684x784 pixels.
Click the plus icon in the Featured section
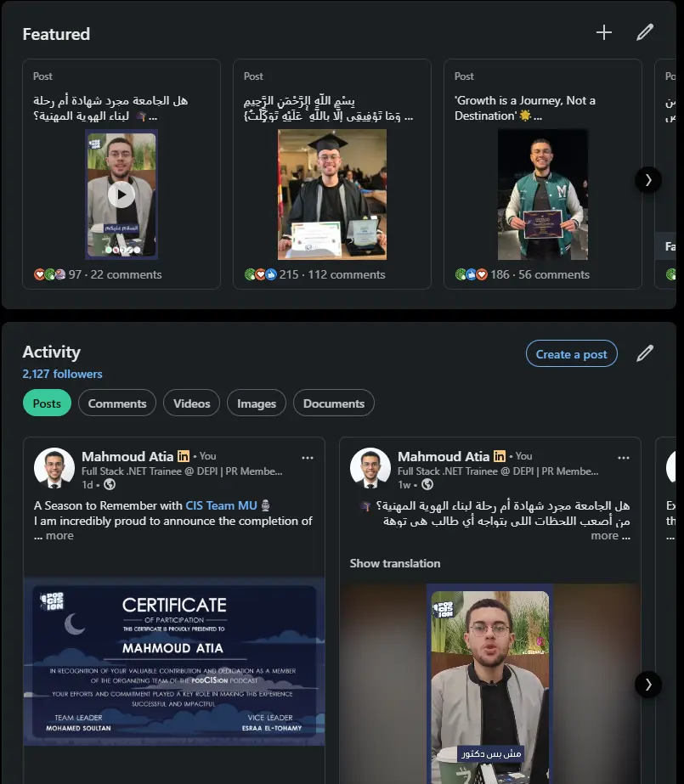click(x=603, y=31)
